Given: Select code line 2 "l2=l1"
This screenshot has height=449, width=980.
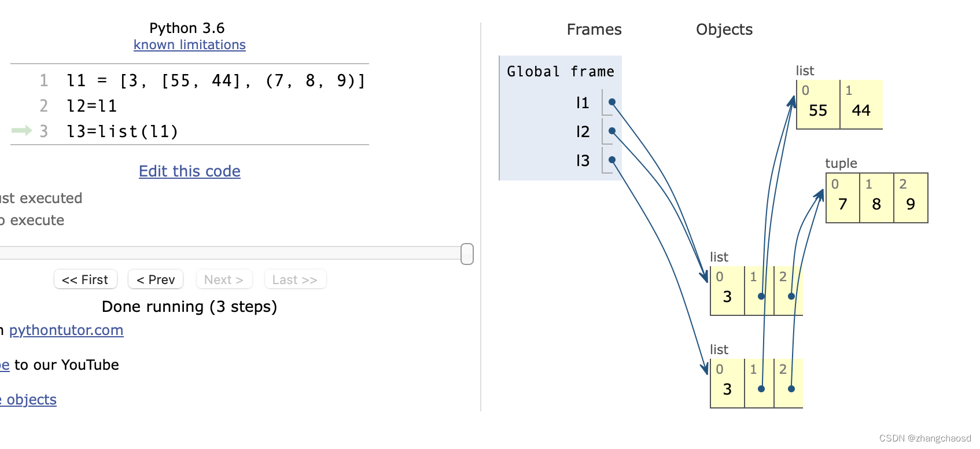Looking at the screenshot, I should pos(92,106).
